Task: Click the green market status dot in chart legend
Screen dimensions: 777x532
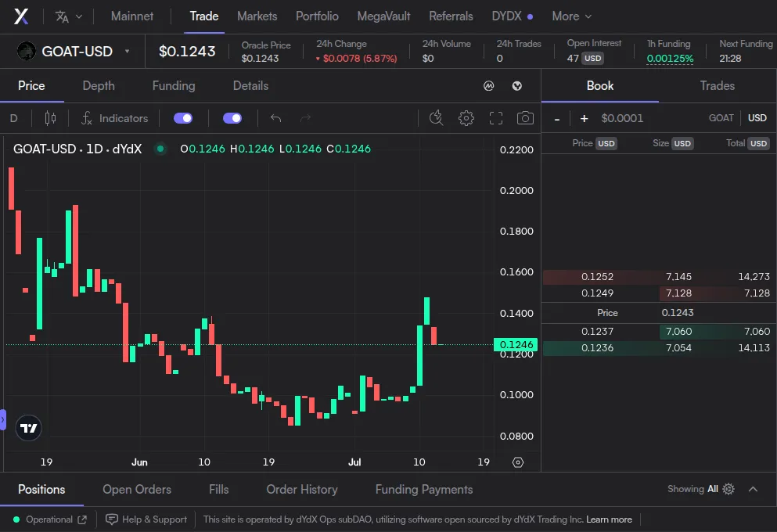Action: tap(160, 149)
